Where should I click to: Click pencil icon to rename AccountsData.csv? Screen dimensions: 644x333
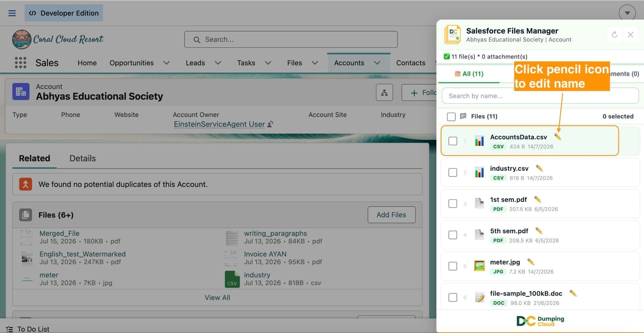click(558, 136)
